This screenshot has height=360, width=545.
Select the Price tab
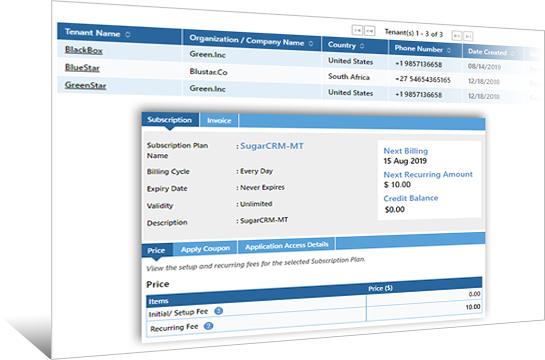click(156, 251)
